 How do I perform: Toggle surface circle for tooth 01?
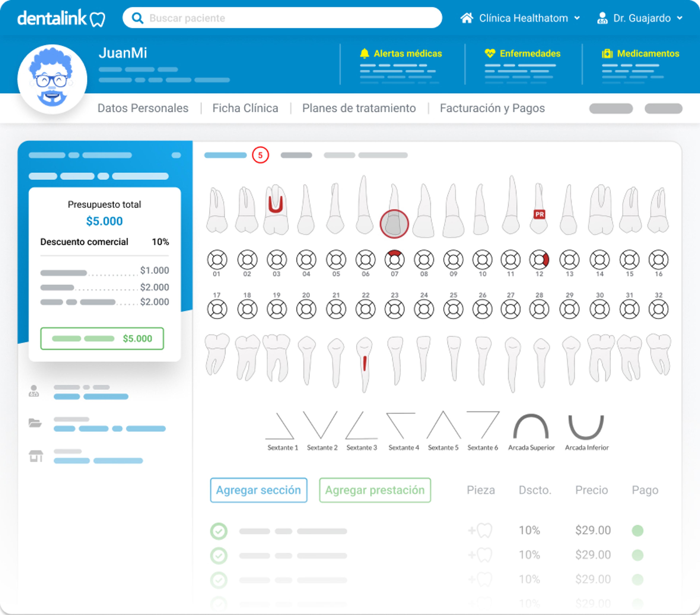point(217,260)
